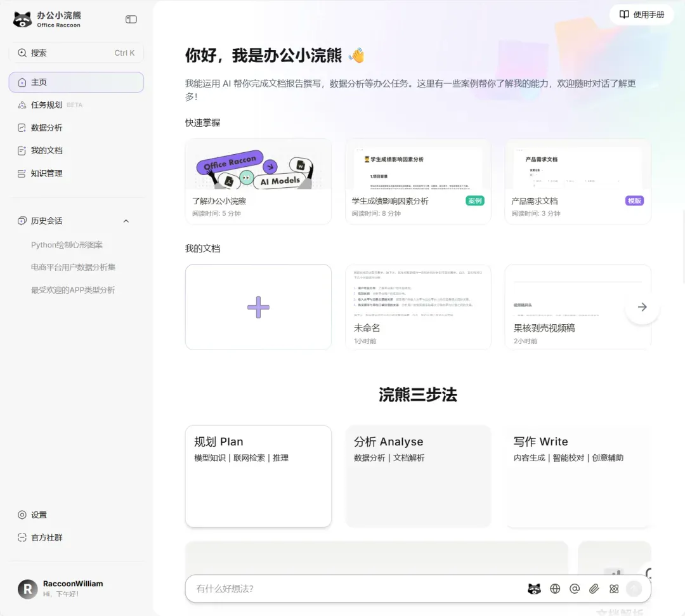
Task: Click the 官方社群 icon
Action: click(22, 537)
